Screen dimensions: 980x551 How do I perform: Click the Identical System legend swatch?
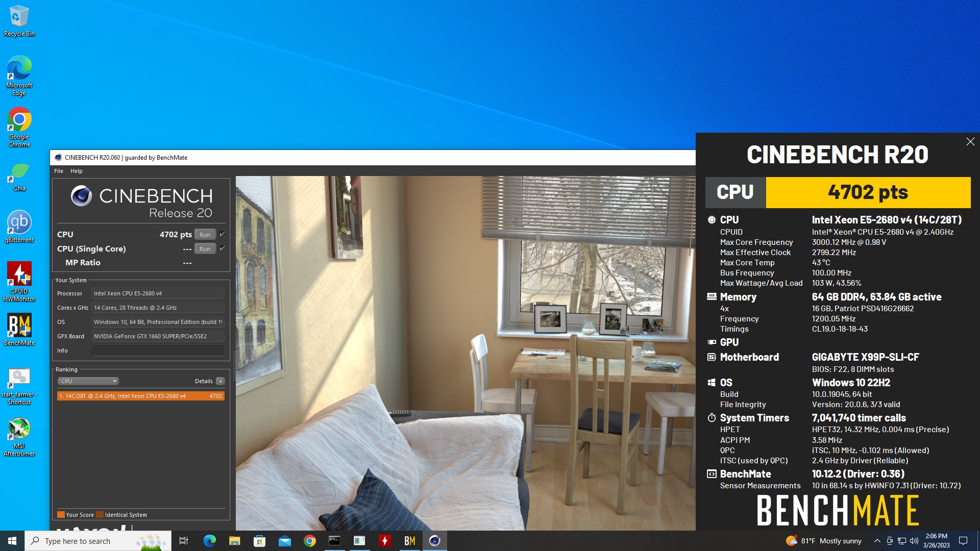tap(100, 515)
